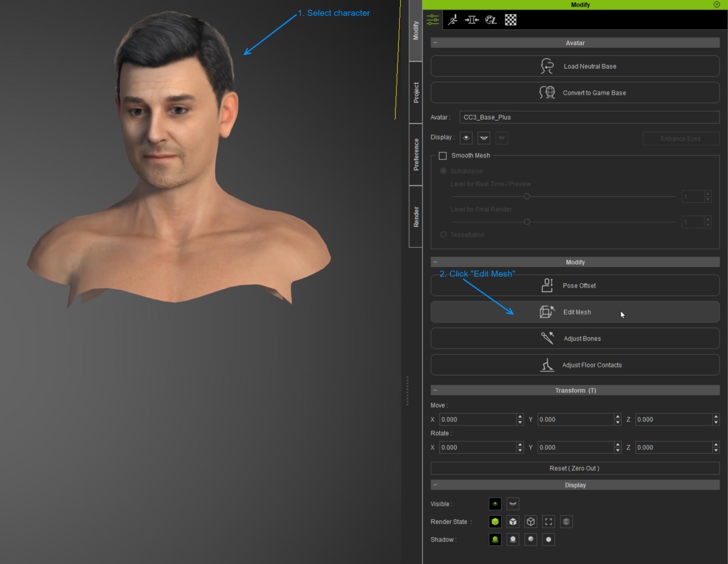Click the Move Z value field
Image resolution: width=728 pixels, height=564 pixels.
tap(674, 420)
